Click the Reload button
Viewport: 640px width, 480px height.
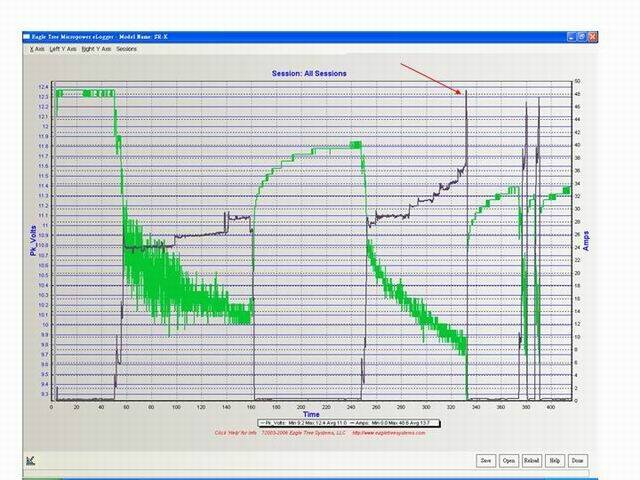tap(531, 460)
